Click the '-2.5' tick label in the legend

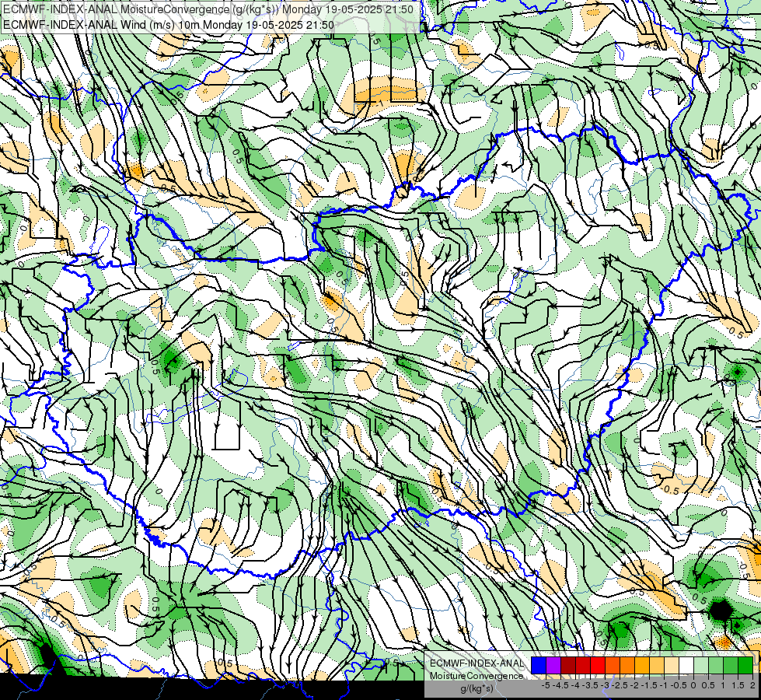coord(620,685)
